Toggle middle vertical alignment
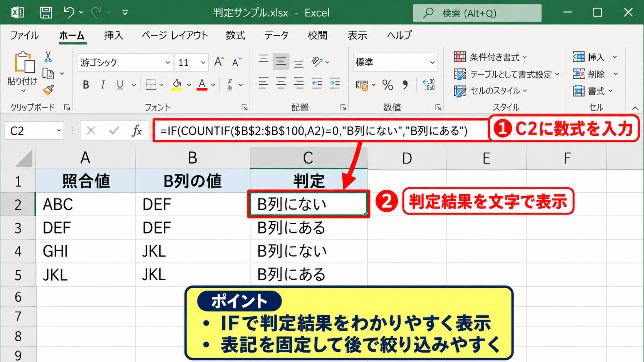Screen dimensions: 644x362 click(x=281, y=62)
